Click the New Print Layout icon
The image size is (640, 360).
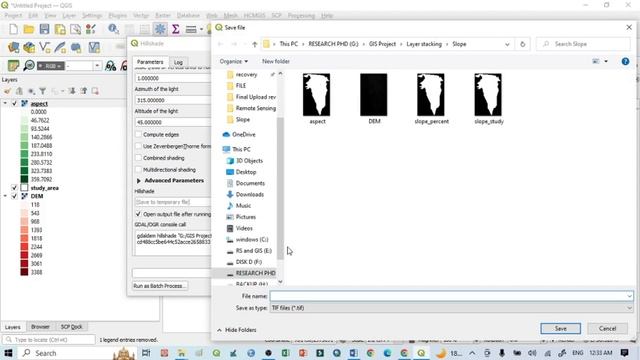coord(60,29)
